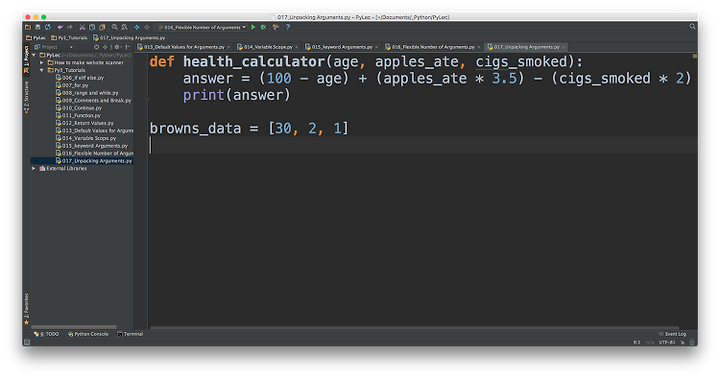Close the 013_Default Values tab
This screenshot has width=720, height=378.
(x=228, y=47)
